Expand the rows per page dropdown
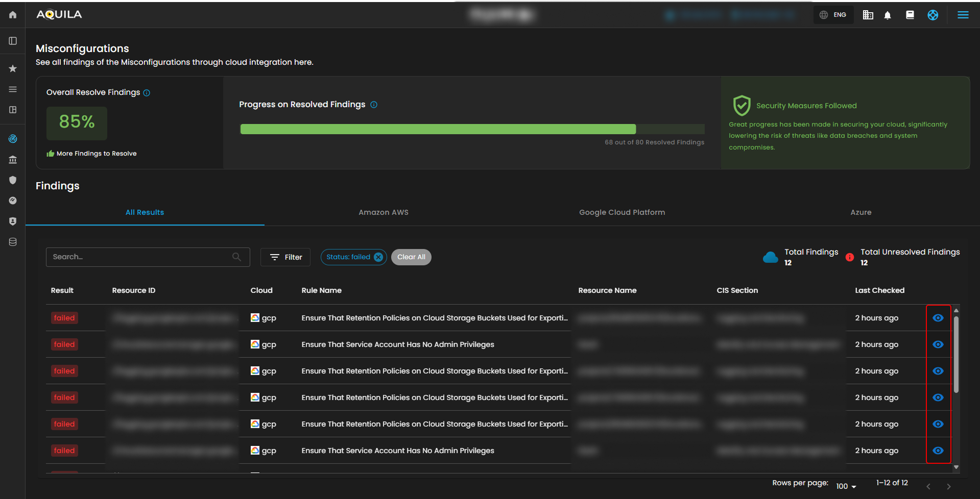 pyautogui.click(x=846, y=486)
